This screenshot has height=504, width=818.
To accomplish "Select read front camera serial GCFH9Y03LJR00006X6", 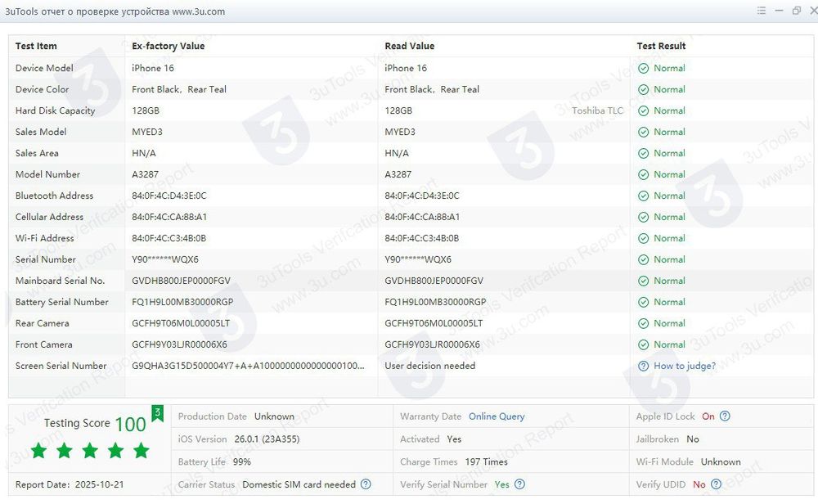I will [432, 344].
